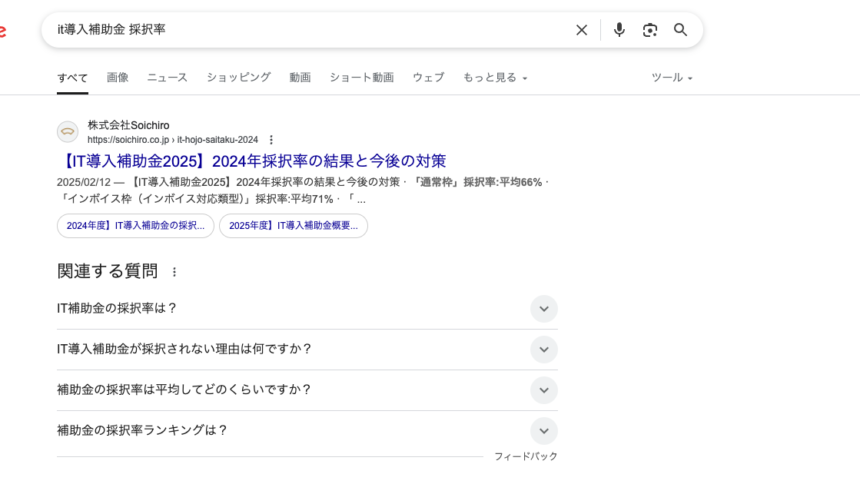Open image search with the camera lens icon
860x484 pixels.
pos(650,30)
